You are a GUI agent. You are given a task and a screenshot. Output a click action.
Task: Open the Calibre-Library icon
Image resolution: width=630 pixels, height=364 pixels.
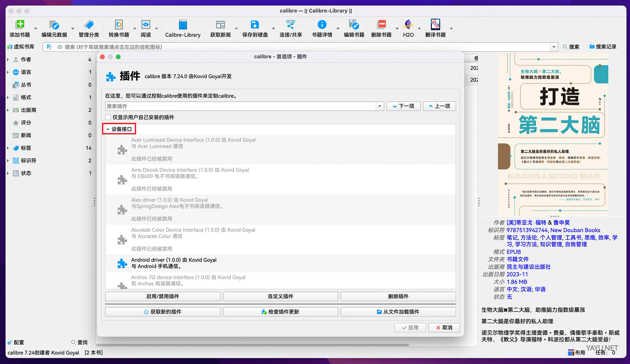pos(183,25)
